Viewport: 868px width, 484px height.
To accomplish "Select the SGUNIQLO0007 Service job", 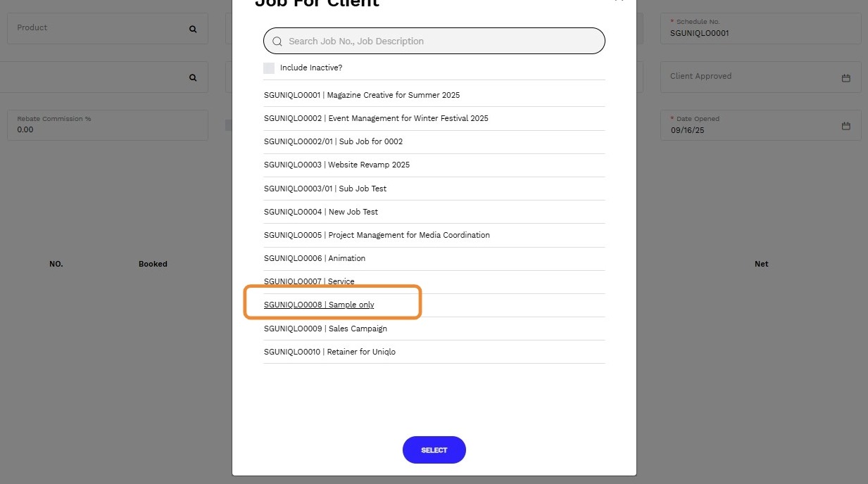I will point(309,281).
